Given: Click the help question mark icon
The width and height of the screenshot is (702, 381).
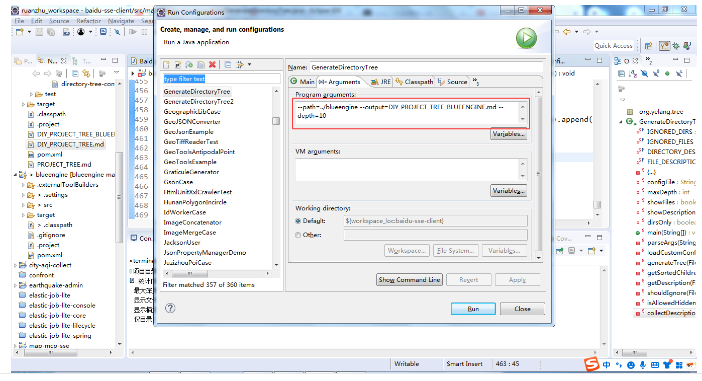Looking at the screenshot, I should coord(170,308).
